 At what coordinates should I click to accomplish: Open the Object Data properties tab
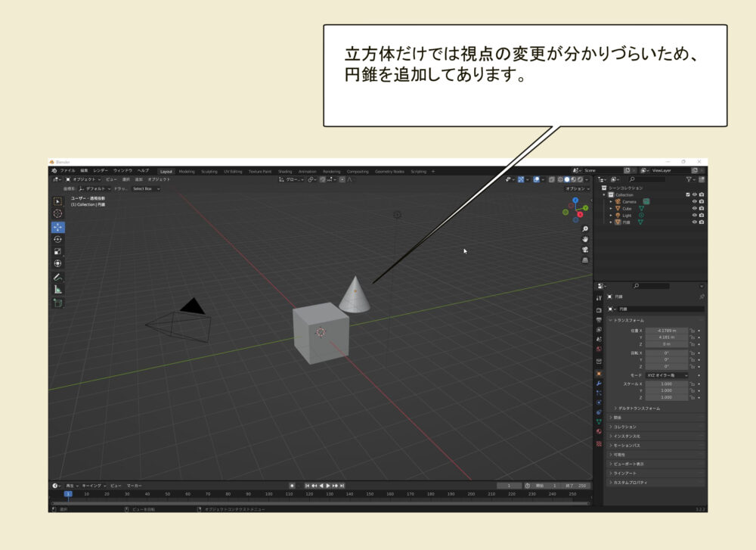click(x=599, y=422)
